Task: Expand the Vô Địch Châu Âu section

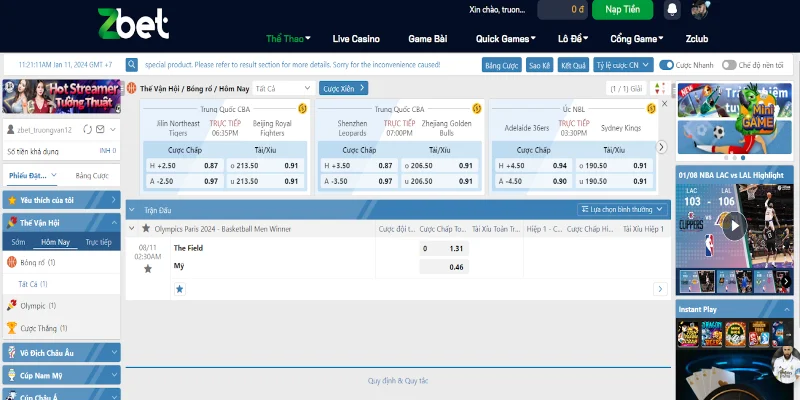Action: [60, 352]
